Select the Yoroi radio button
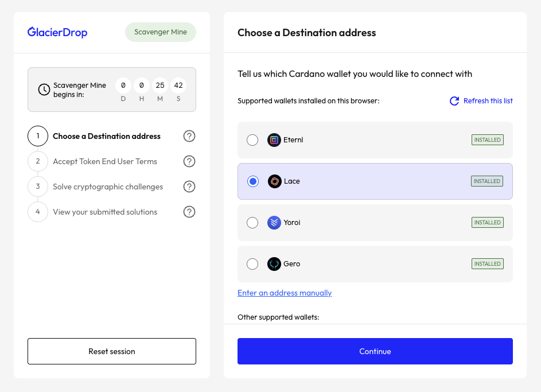This screenshot has width=541, height=392. pyautogui.click(x=252, y=223)
